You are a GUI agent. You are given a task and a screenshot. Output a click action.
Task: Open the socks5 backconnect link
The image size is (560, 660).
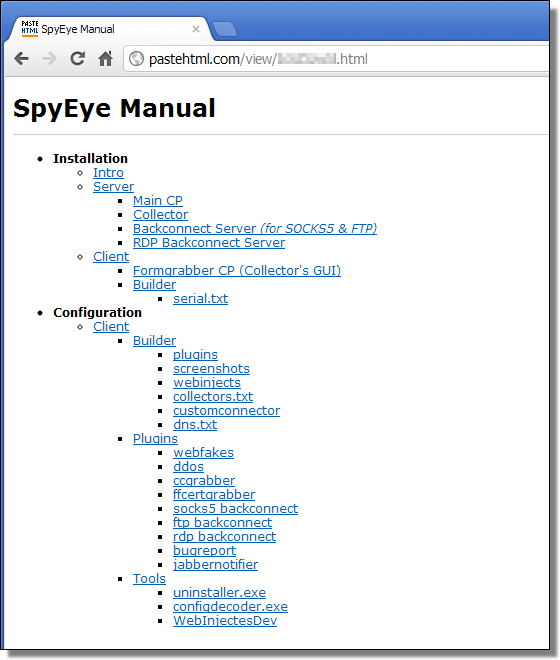[x=235, y=508]
